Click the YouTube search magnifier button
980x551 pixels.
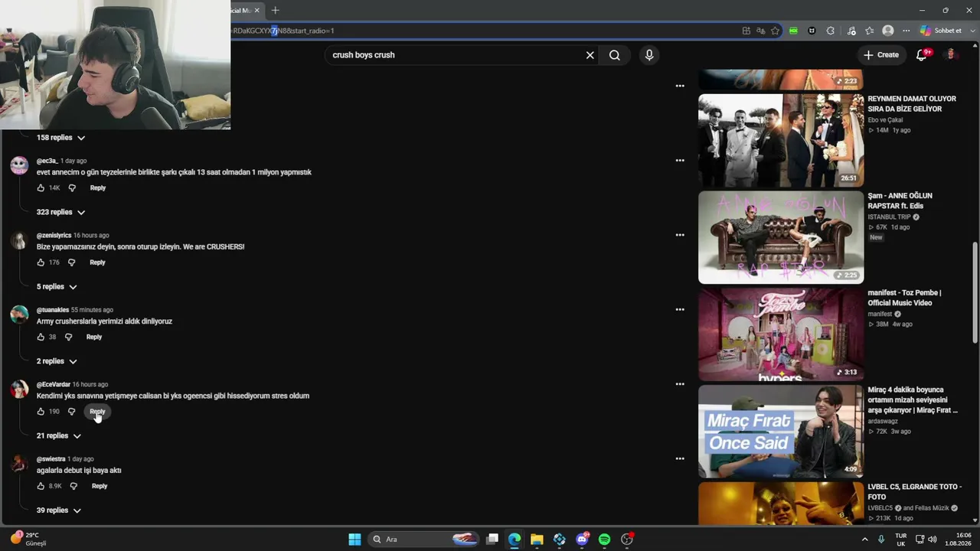614,55
